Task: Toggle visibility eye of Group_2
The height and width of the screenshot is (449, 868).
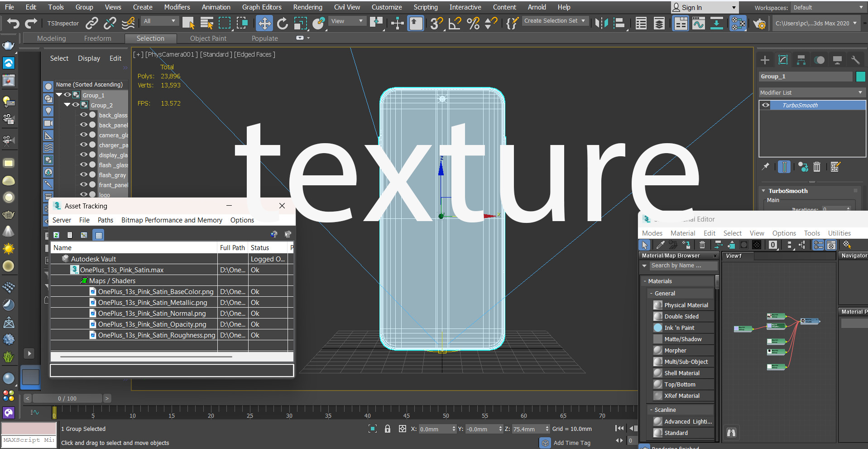Action: pyautogui.click(x=76, y=105)
